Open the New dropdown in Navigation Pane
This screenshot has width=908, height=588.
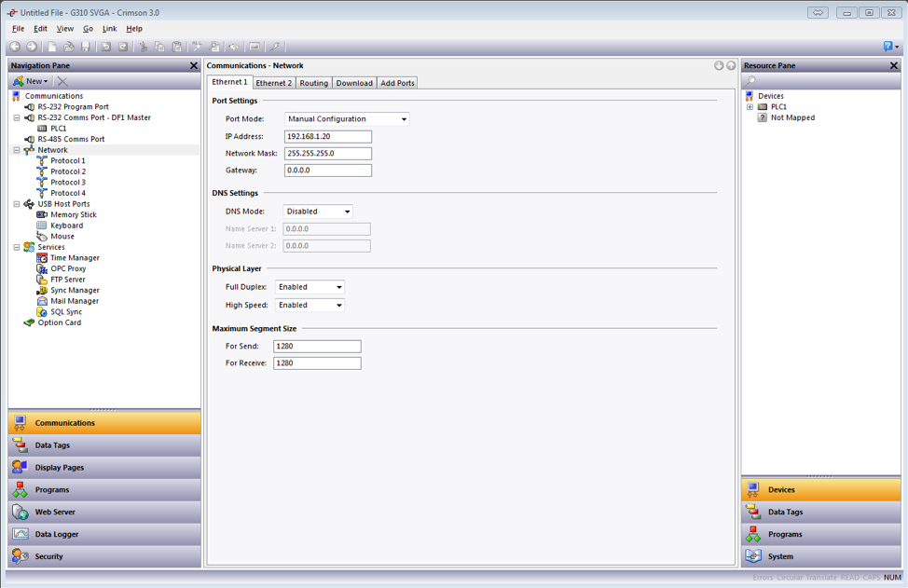tap(32, 82)
